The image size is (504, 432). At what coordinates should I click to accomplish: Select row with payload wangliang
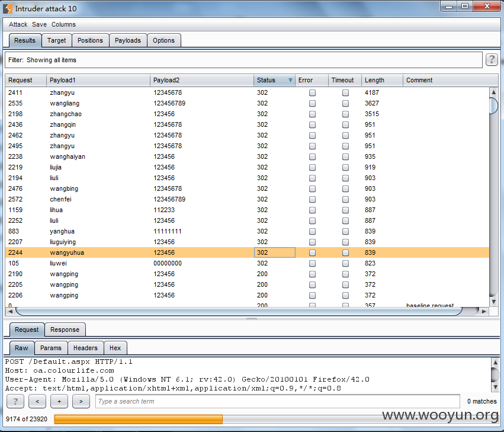click(247, 103)
